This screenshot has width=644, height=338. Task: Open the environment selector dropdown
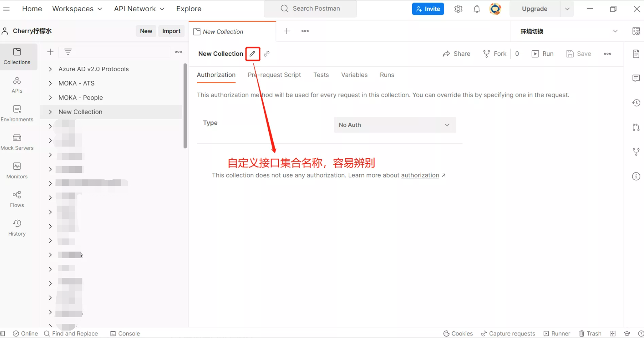(569, 31)
